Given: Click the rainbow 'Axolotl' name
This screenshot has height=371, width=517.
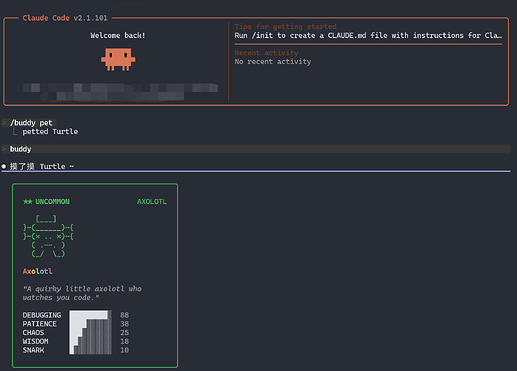Looking at the screenshot, I should 37,271.
